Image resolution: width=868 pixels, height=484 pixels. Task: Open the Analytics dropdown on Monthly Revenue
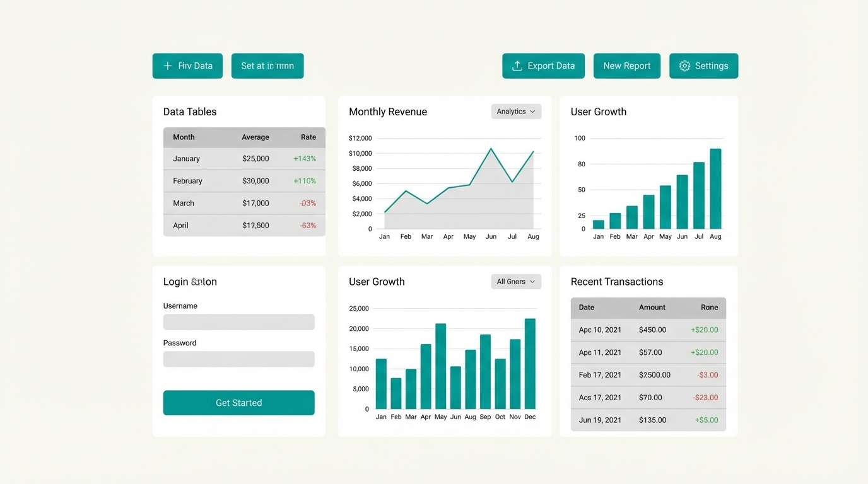point(516,111)
